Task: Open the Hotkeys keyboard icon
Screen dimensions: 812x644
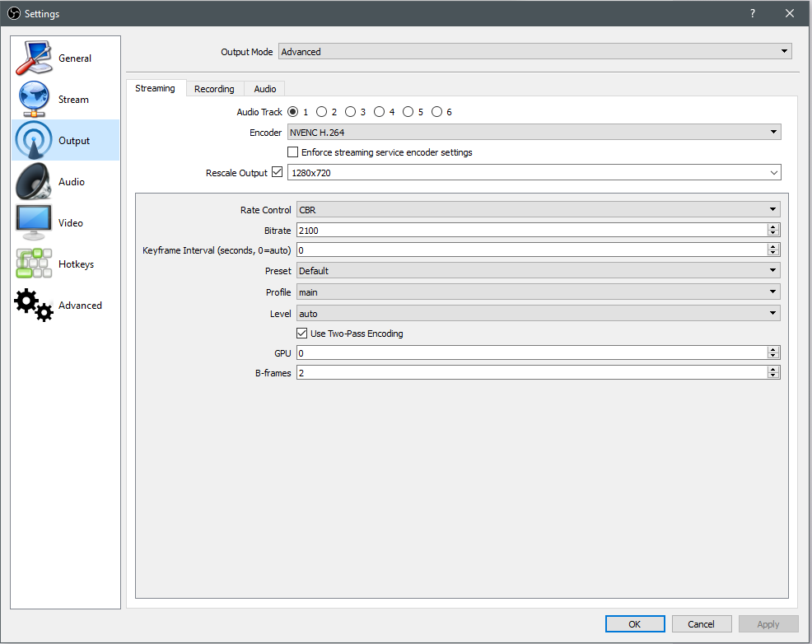Action: [34, 264]
